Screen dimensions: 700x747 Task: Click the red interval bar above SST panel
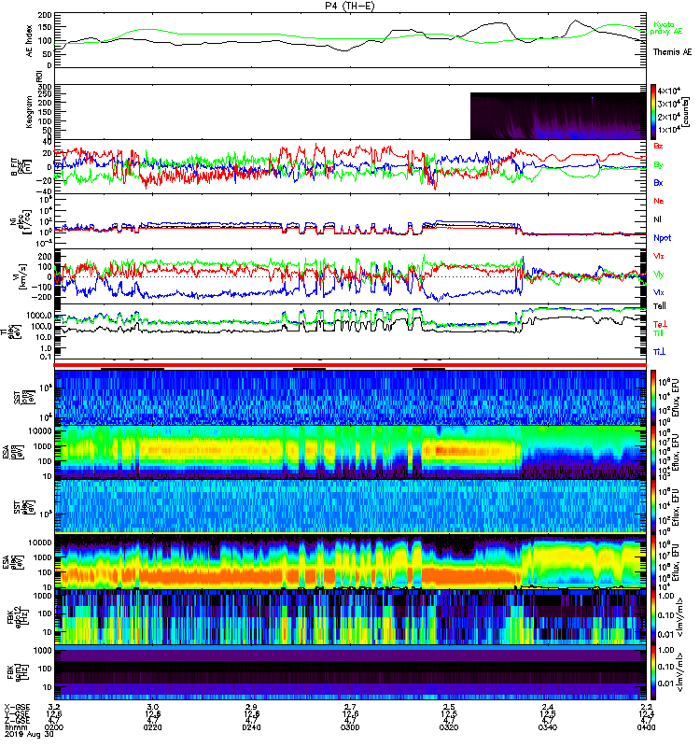point(350,365)
